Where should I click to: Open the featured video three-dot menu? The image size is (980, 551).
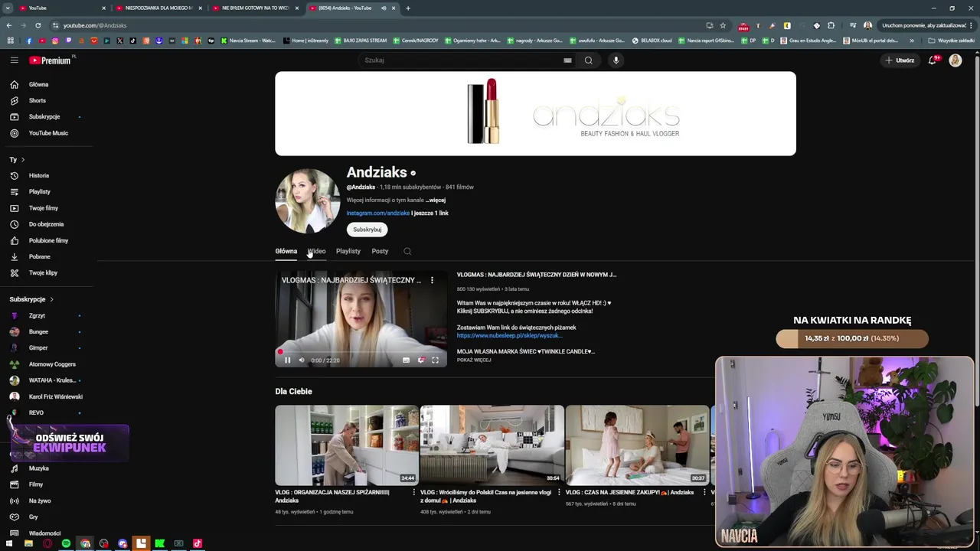click(x=432, y=280)
